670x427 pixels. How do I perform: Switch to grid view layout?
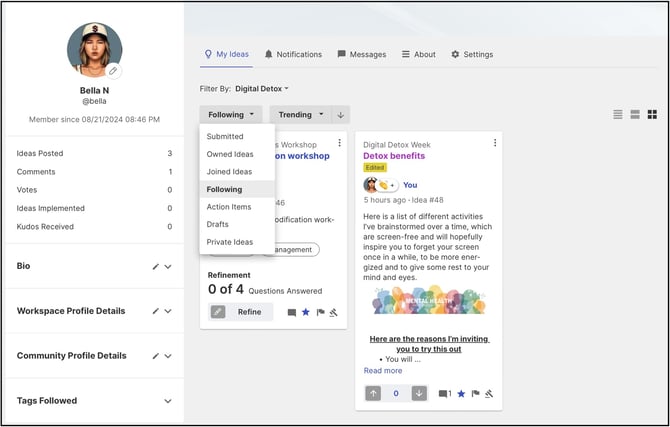(652, 115)
